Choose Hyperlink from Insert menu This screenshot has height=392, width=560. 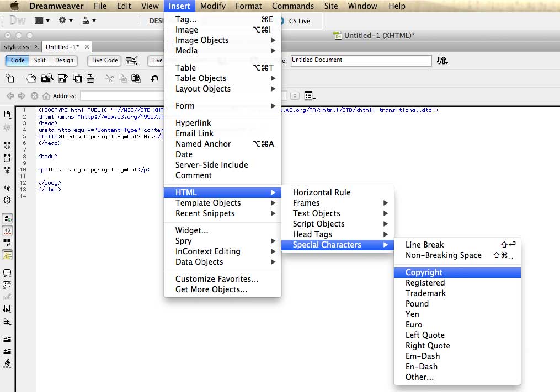tap(222, 123)
